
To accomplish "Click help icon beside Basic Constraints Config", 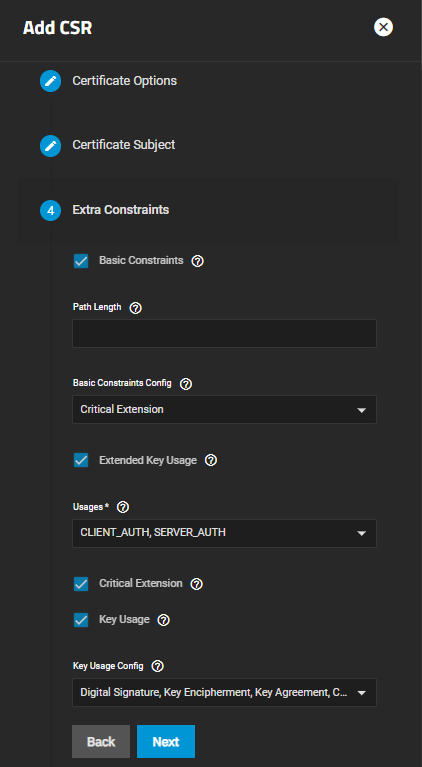I will (x=186, y=384).
